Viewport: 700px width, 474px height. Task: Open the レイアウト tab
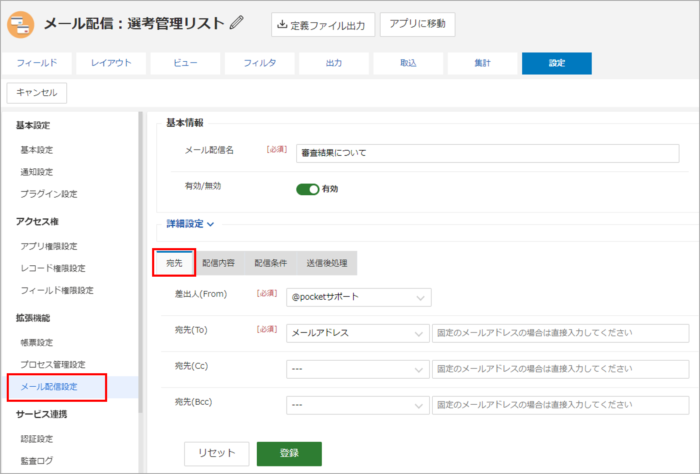pyautogui.click(x=111, y=63)
